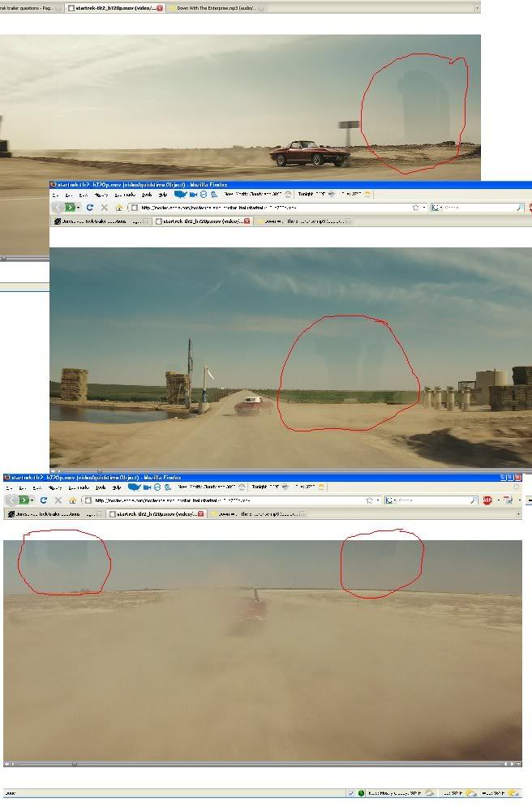Open tab list dropdown in bottom window
Image resolution: width=532 pixels, height=807 pixels.
[x=519, y=513]
